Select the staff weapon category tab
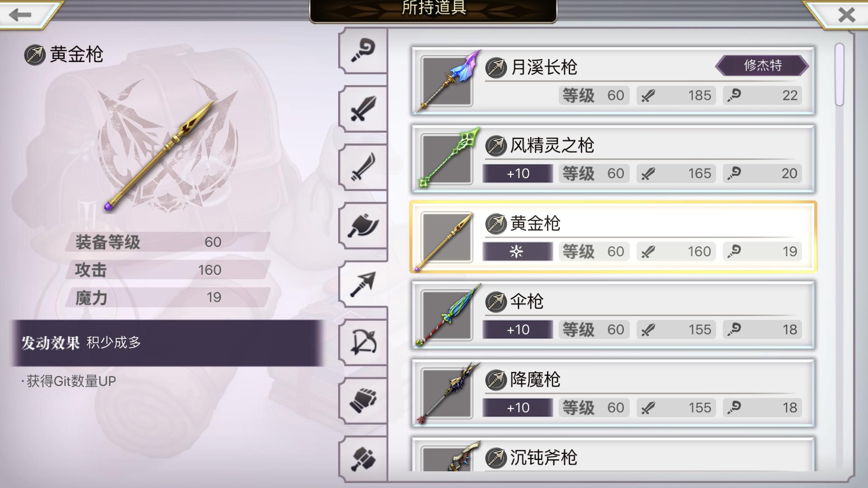The width and height of the screenshot is (868, 488). tap(363, 51)
